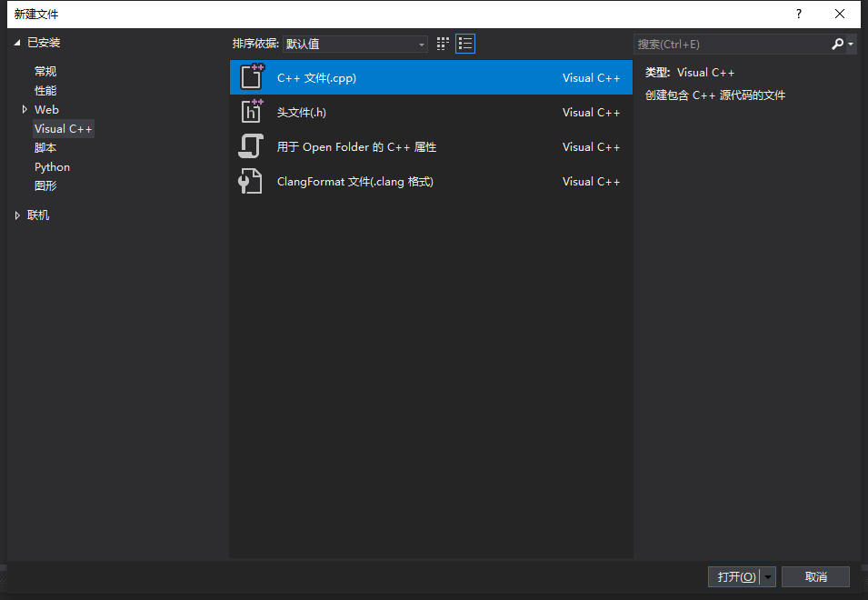Open the 打开 button dropdown arrow

click(768, 576)
